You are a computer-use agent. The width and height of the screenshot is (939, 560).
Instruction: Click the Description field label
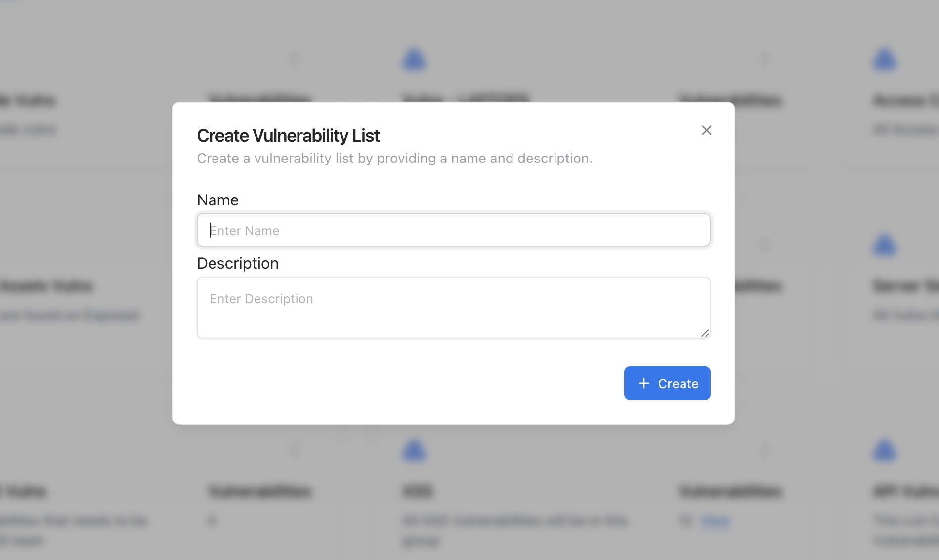(238, 263)
